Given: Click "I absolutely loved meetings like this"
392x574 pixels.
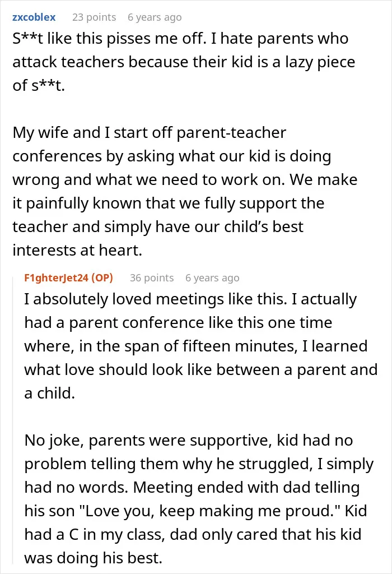Looking at the screenshot, I should pyautogui.click(x=156, y=299).
